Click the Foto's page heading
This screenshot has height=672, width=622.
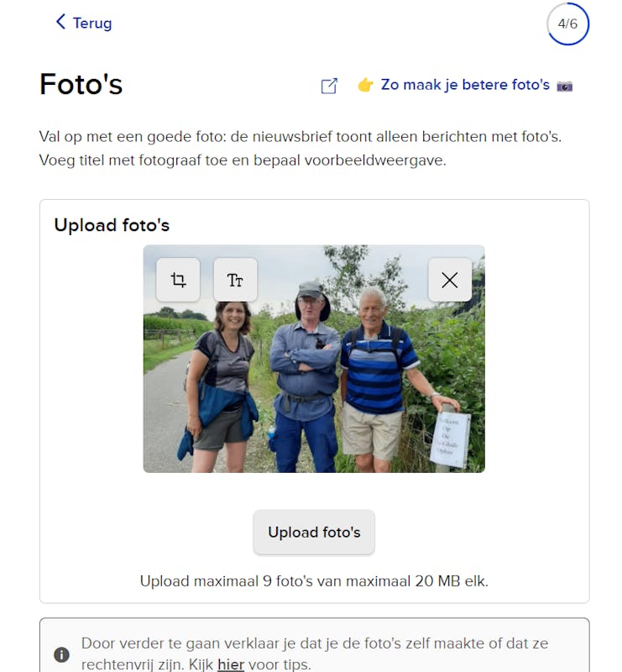coord(81,85)
